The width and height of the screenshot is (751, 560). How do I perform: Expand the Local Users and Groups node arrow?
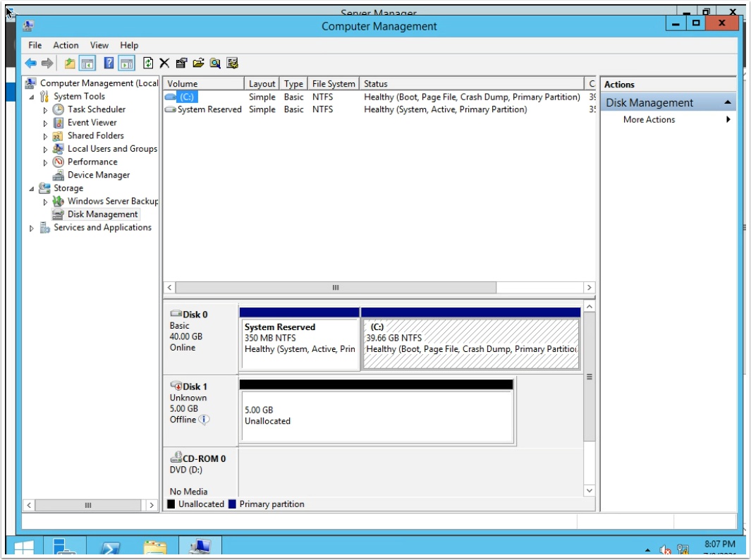[x=46, y=150]
